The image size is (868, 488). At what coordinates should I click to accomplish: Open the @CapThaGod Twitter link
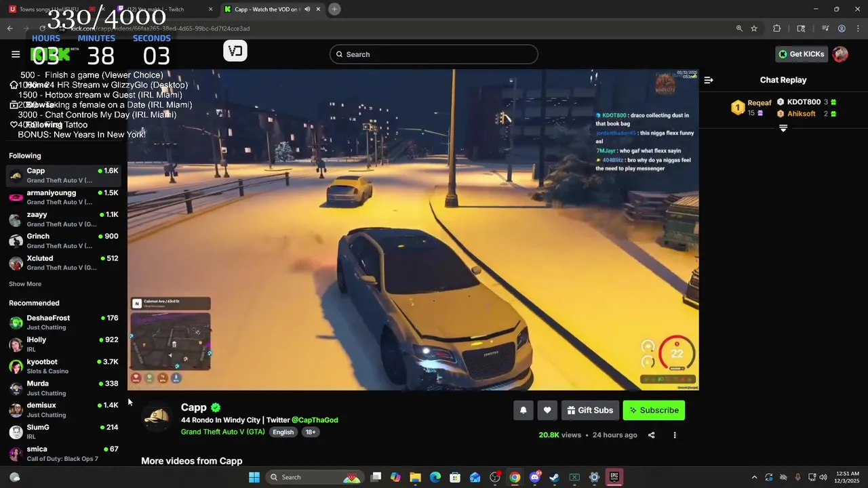(315, 420)
